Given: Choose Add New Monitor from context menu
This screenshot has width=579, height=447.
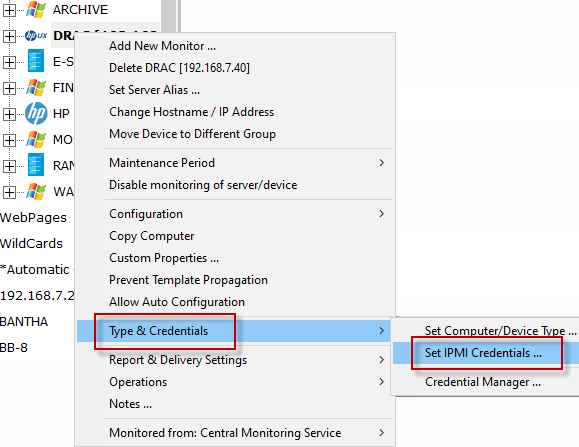Looking at the screenshot, I should [x=162, y=46].
